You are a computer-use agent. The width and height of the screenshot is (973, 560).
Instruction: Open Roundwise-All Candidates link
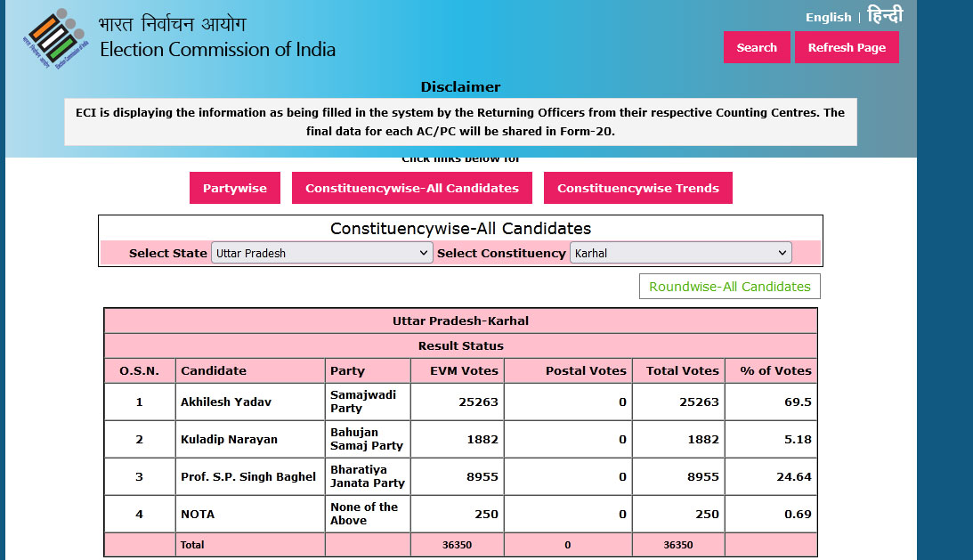pos(730,286)
